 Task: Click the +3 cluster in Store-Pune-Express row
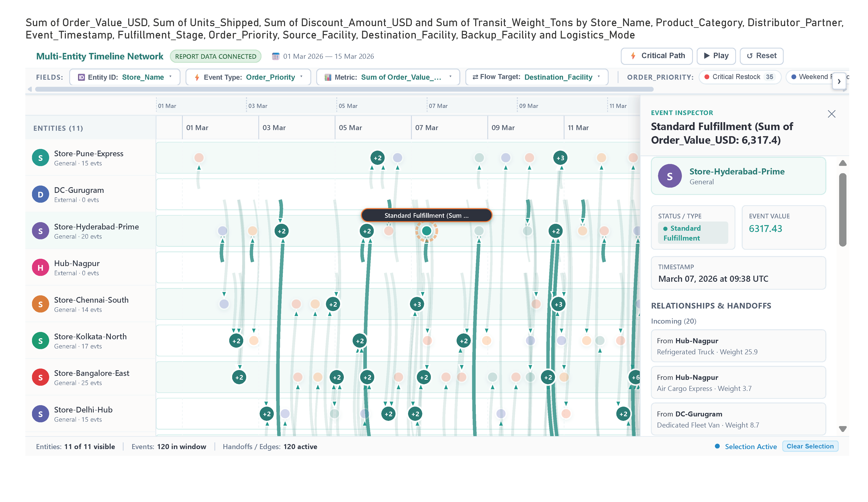560,158
